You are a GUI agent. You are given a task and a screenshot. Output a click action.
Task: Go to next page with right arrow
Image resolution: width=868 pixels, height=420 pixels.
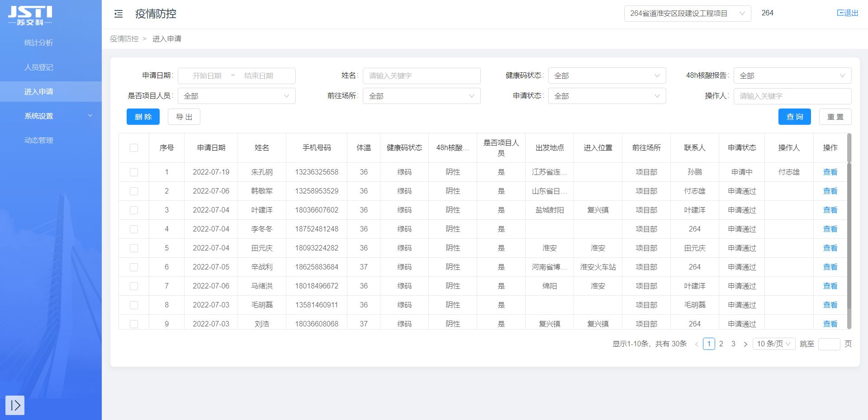pos(745,344)
